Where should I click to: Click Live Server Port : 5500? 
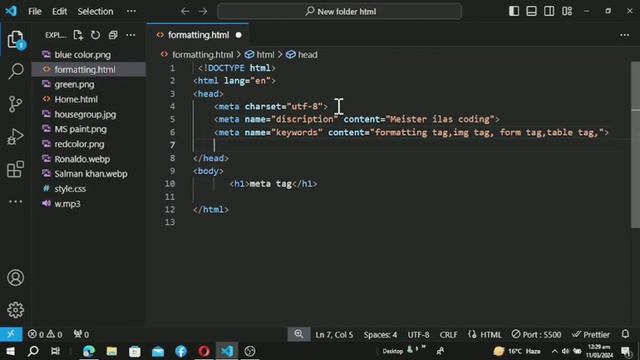(x=536, y=335)
